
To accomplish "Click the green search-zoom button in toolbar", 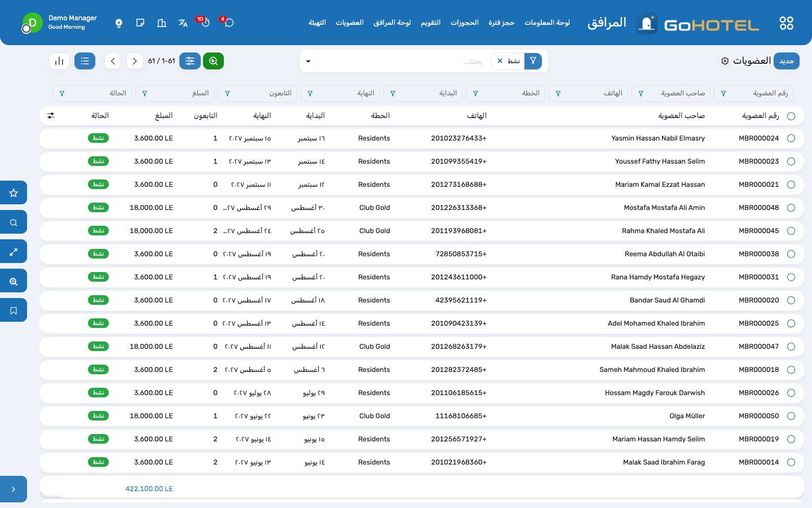I will click(213, 61).
